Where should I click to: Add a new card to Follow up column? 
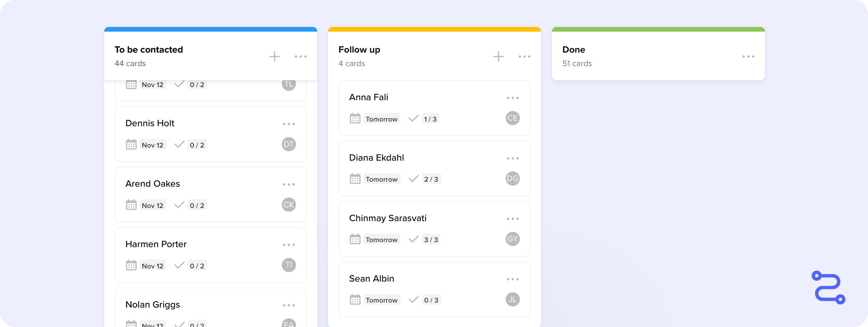tap(499, 56)
